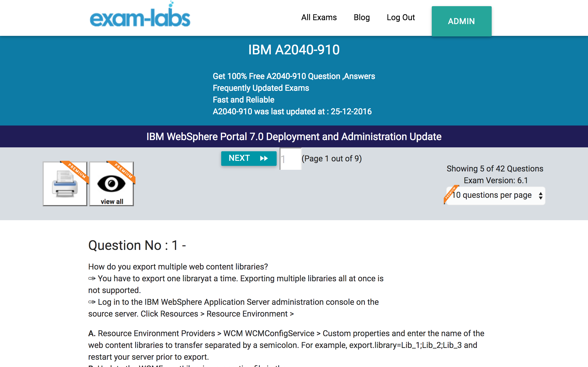Click 'Showing 5 of 42 Questions' text

click(x=495, y=169)
